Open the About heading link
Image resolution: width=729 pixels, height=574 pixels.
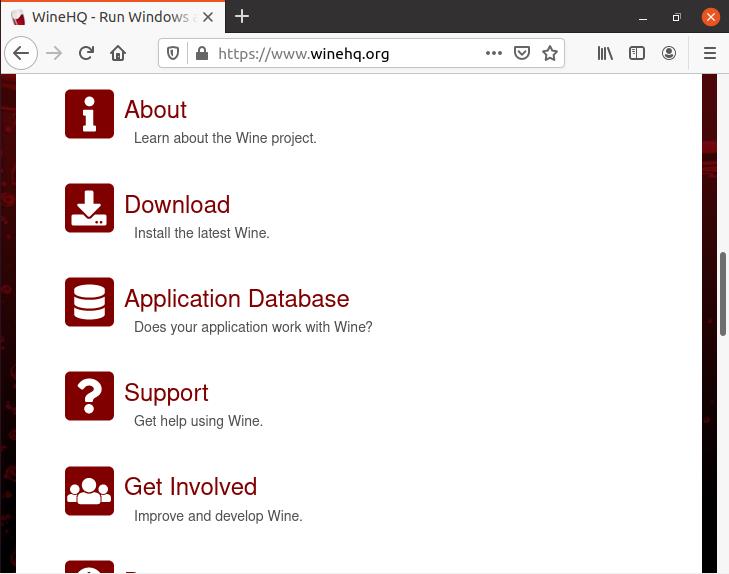155,110
